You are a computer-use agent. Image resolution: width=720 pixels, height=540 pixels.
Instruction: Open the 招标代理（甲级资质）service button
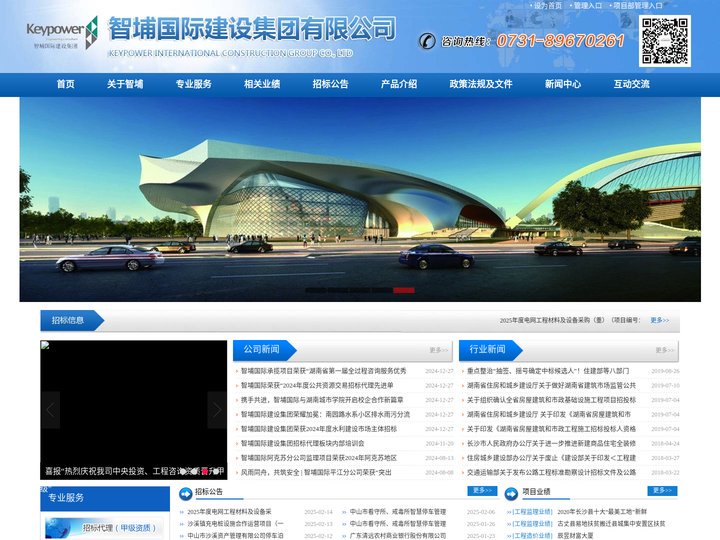tap(104, 528)
